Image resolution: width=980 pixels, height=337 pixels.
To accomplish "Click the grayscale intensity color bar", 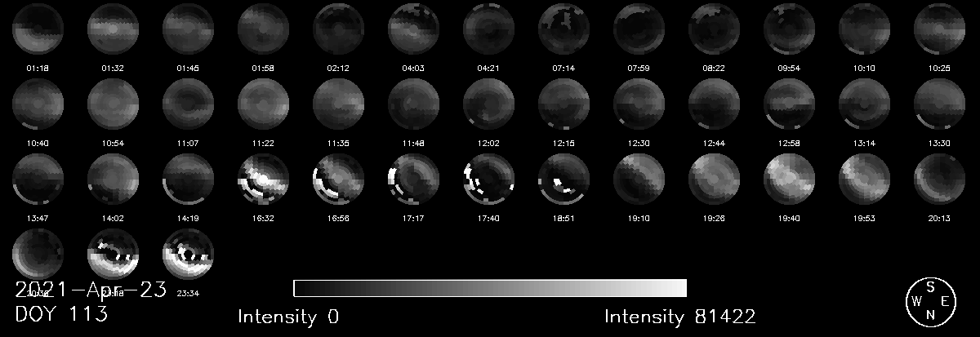I will coord(489,288).
